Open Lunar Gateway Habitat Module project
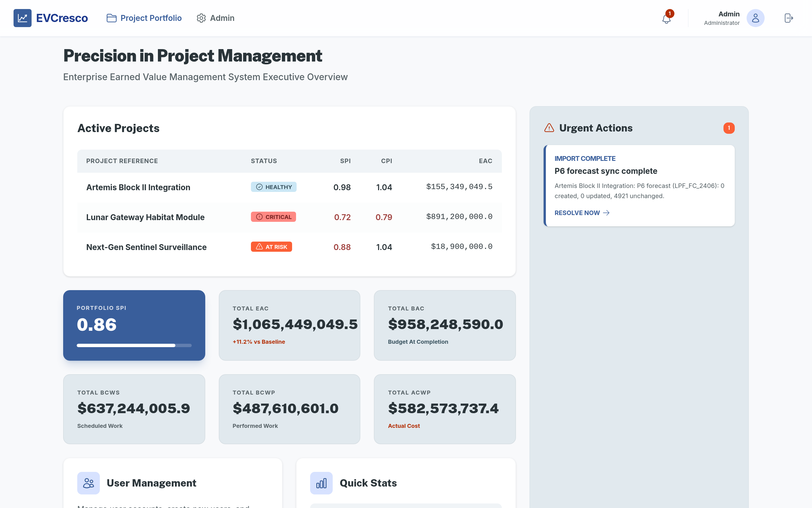Viewport: 812px width, 508px height. pyautogui.click(x=145, y=217)
